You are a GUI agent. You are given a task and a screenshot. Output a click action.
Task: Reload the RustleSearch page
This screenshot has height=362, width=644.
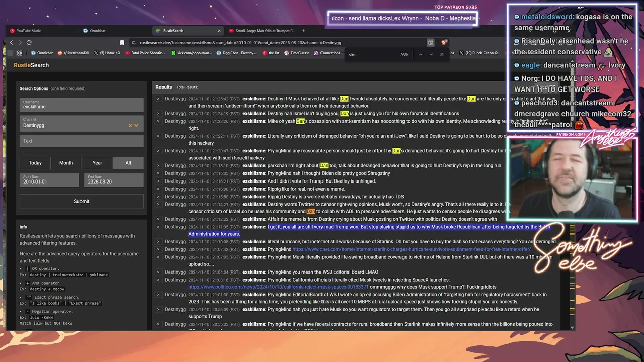(29, 43)
